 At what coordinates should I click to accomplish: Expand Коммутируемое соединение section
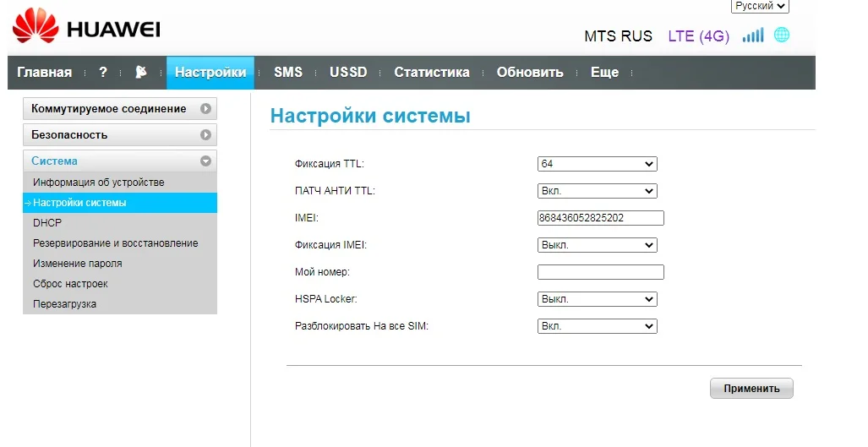pos(119,108)
